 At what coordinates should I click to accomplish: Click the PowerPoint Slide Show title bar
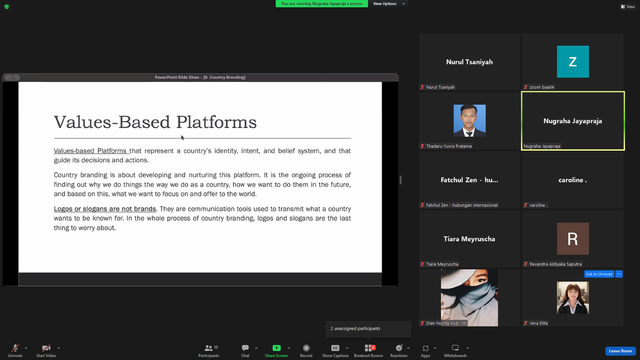point(200,77)
